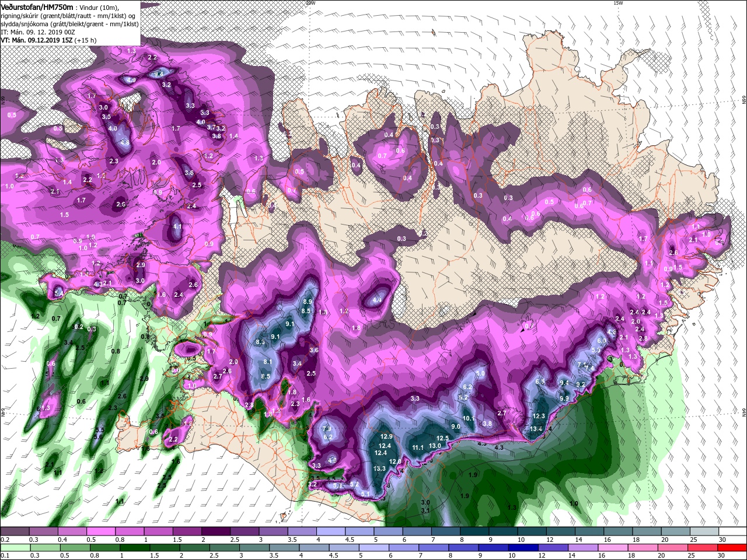Image resolution: width=747 pixels, height=560 pixels.
Task: Click the initial time 'IT: Mán. 09. 12. 2019 00Z' line
Action: click(x=38, y=32)
